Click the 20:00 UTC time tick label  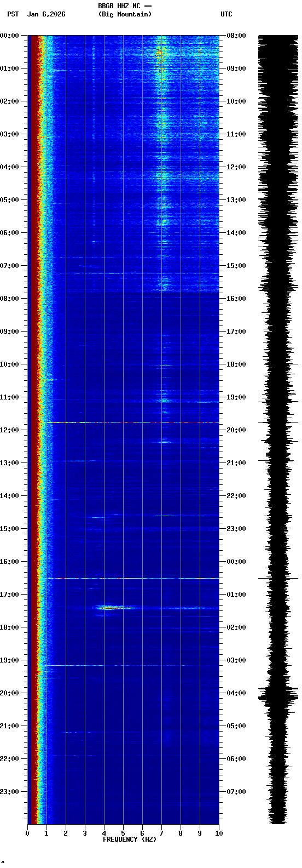pyautogui.click(x=236, y=430)
